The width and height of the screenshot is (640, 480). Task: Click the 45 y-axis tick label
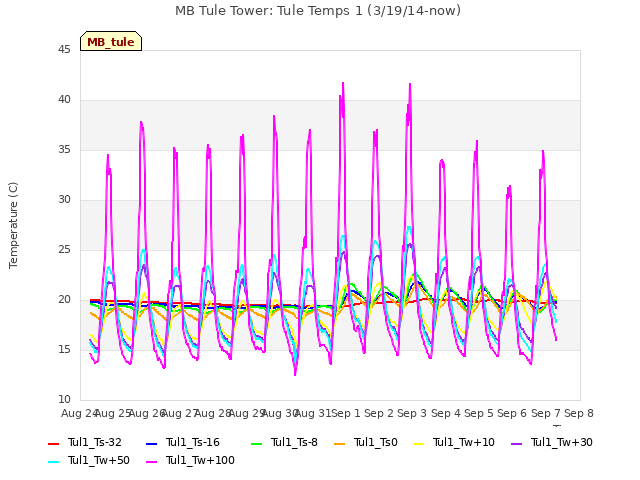click(x=64, y=50)
